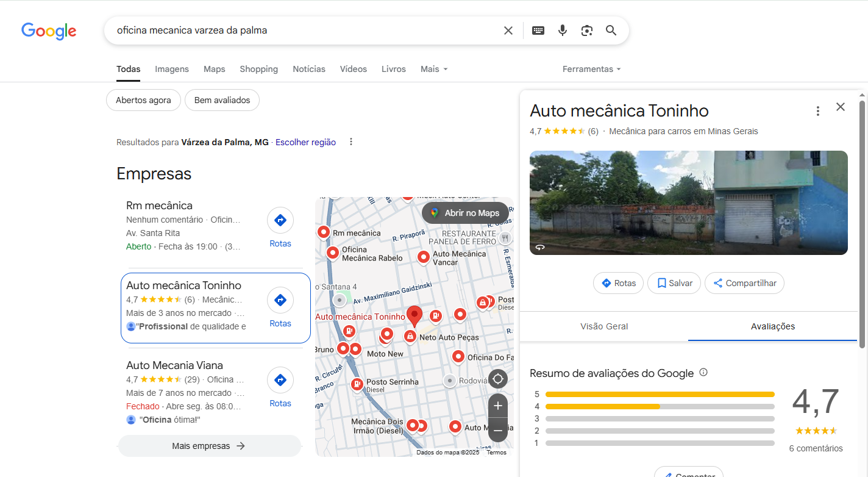Open the Auto Mecania Viana listing title
The width and height of the screenshot is (868, 477).
tap(174, 365)
